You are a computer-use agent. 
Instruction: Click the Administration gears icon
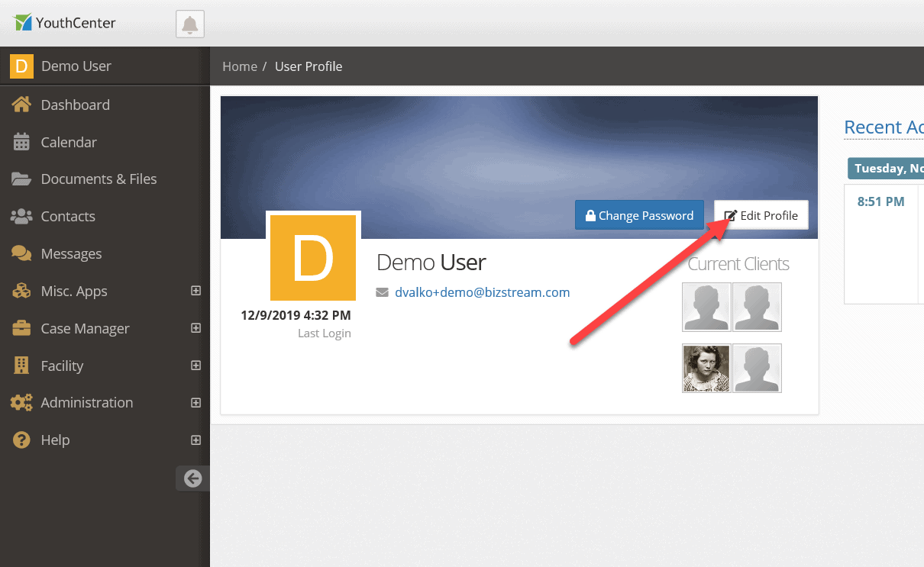point(21,402)
